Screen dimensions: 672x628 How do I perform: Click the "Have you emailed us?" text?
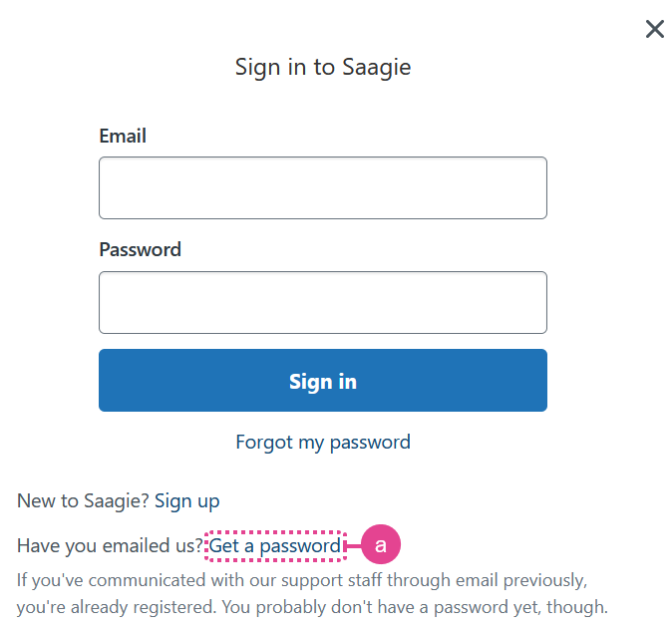pos(110,545)
